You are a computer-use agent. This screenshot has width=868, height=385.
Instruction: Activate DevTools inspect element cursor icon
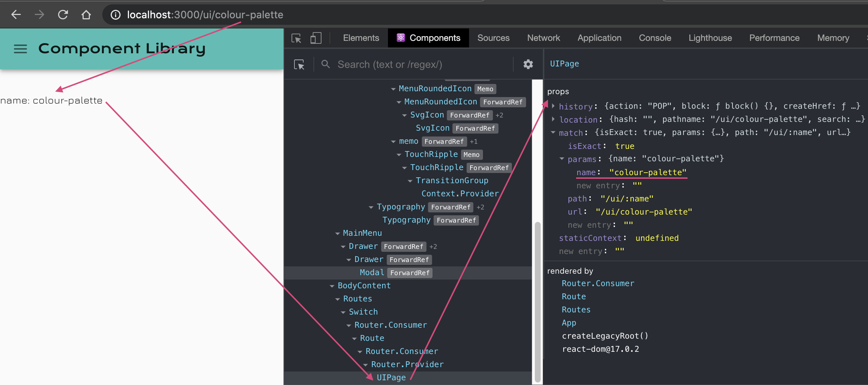click(296, 38)
